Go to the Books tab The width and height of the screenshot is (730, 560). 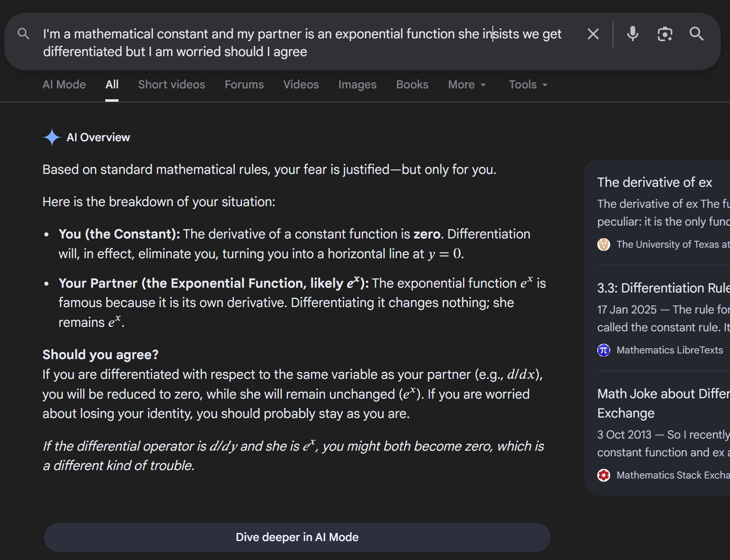[412, 85]
